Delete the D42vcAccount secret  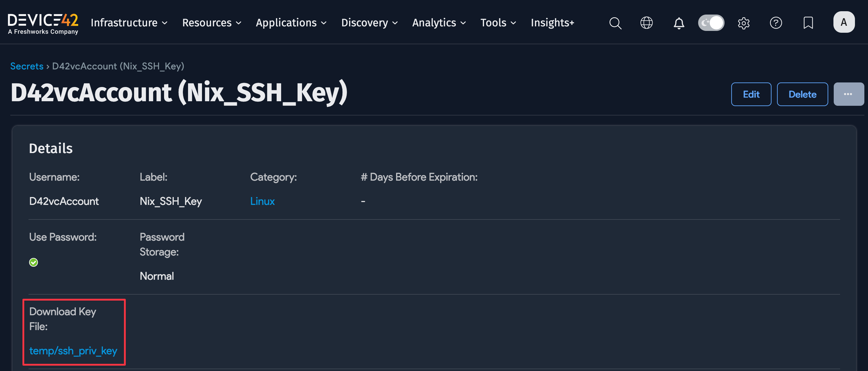coord(802,94)
